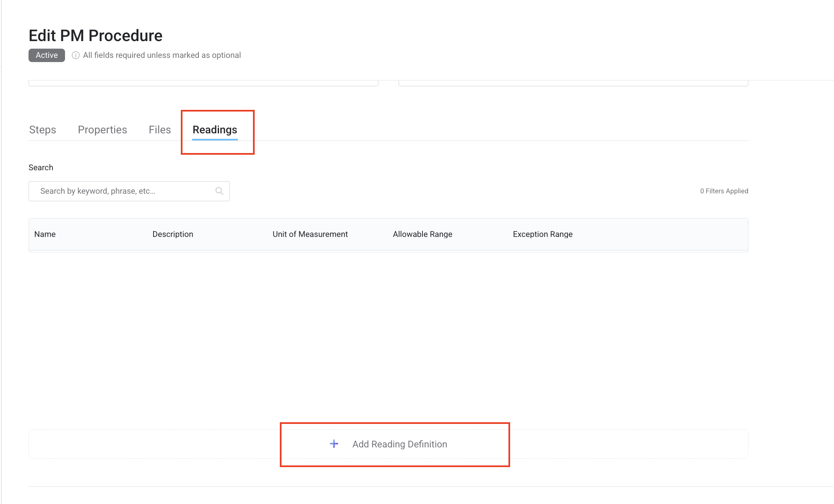Click the info icon beside required fields note

click(76, 55)
